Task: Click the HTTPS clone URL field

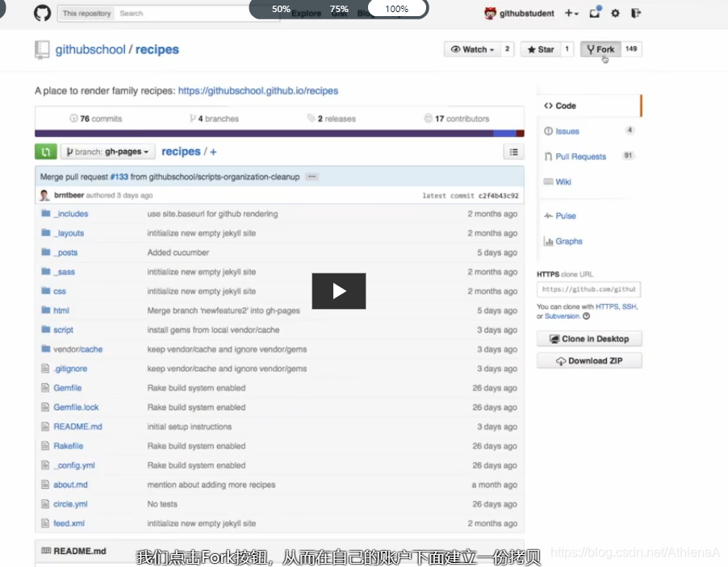Action: tap(588, 290)
